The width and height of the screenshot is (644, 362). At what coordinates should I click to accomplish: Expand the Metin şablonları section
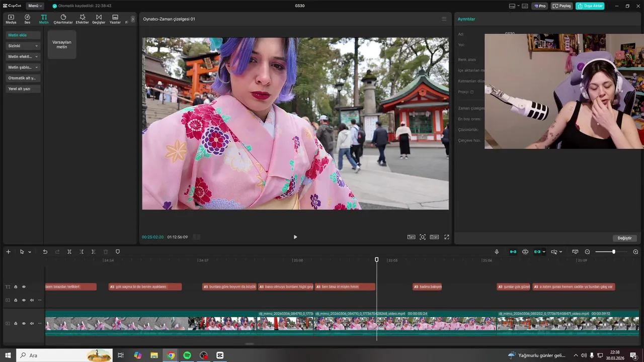[23, 67]
